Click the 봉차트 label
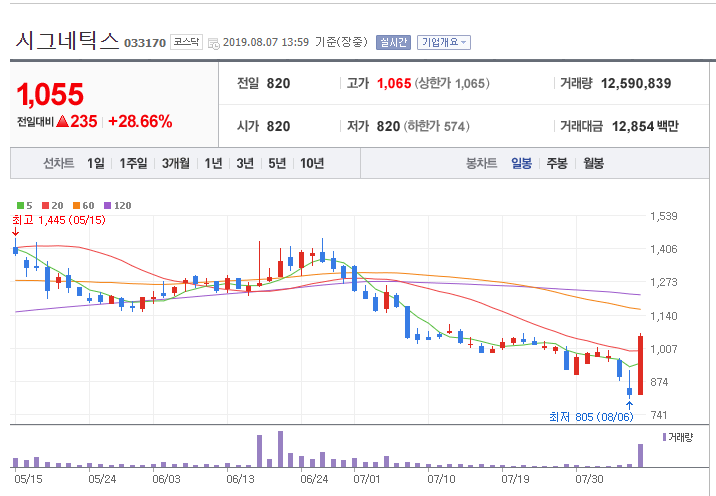The width and height of the screenshot is (716, 496). [x=481, y=163]
